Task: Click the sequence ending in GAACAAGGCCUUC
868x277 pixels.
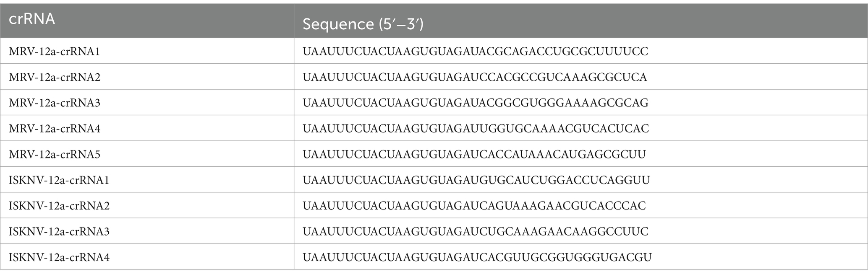Action: 475,231
